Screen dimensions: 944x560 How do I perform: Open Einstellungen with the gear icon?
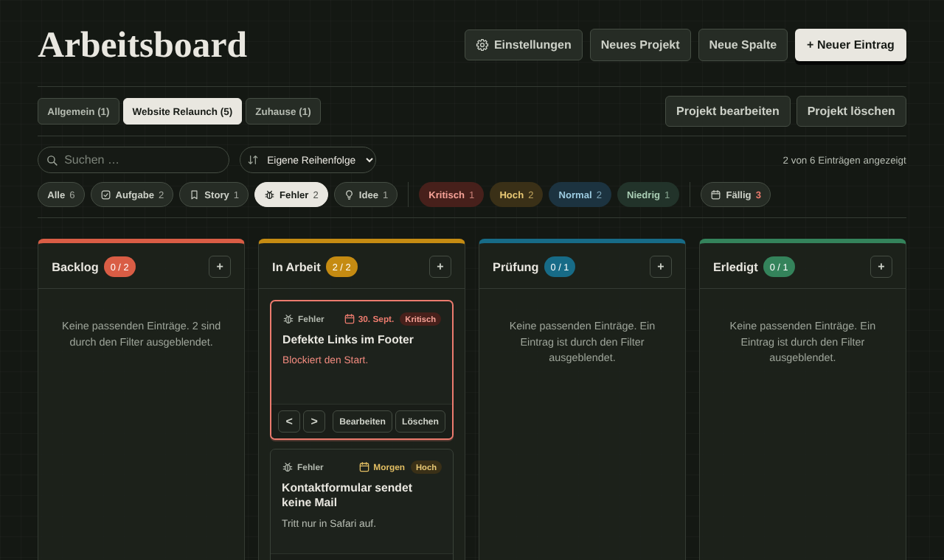[x=524, y=45]
